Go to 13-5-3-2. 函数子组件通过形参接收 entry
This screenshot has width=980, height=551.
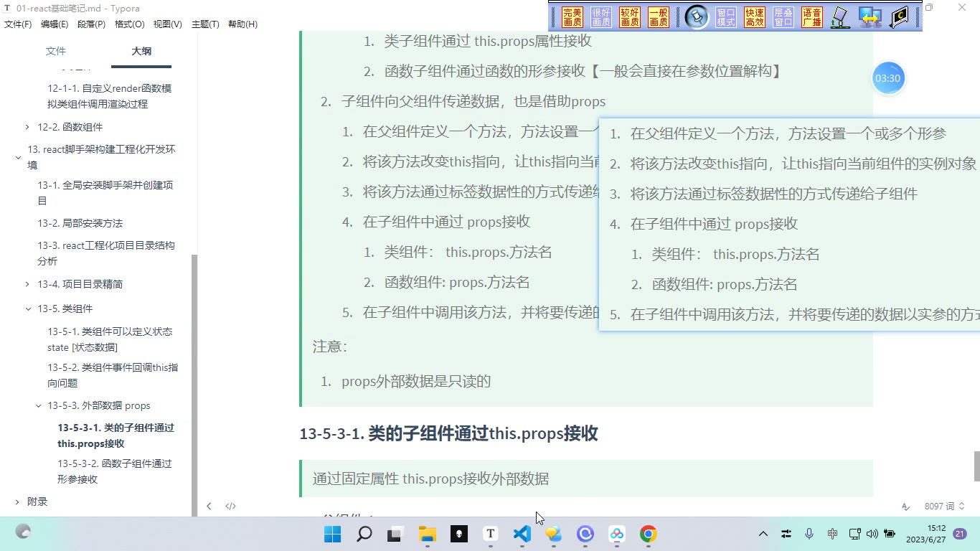pyautogui.click(x=115, y=471)
